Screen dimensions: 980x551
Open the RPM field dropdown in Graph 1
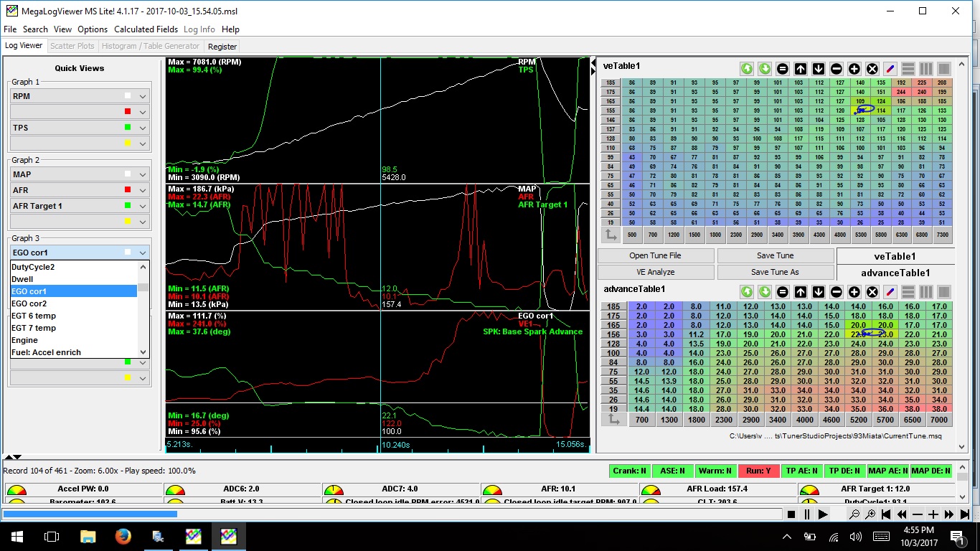coord(143,96)
